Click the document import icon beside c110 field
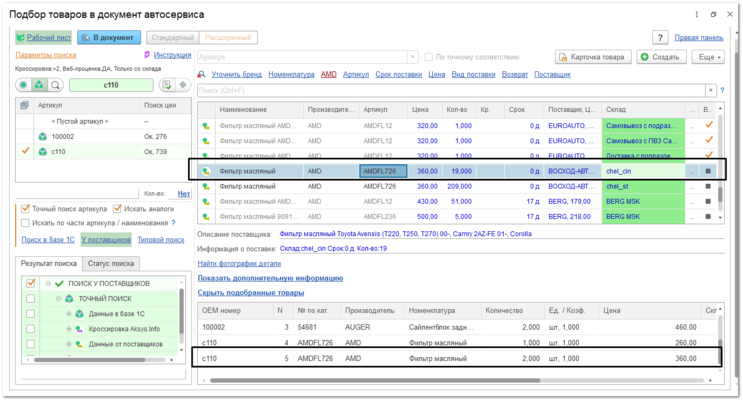The height and width of the screenshot is (401, 743). click(x=166, y=85)
